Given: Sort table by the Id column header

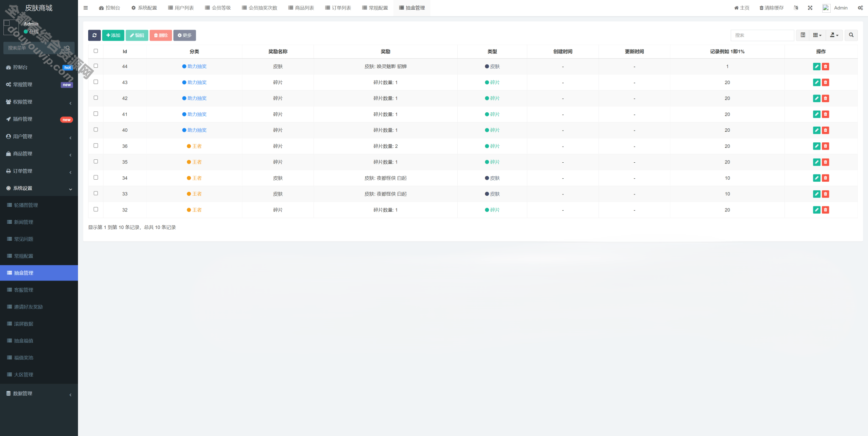Looking at the screenshot, I should coord(125,51).
